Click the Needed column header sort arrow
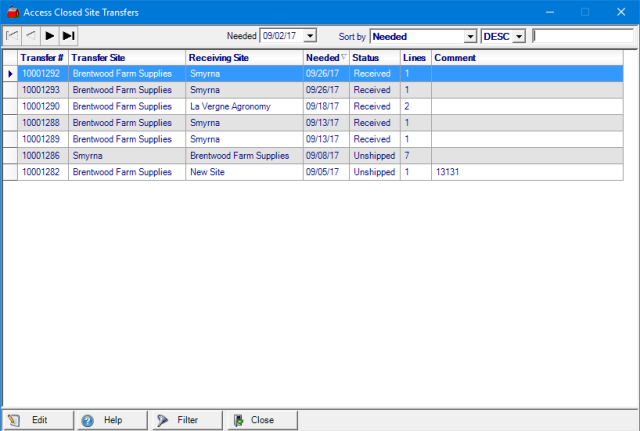The height and width of the screenshot is (431, 640). [343, 58]
